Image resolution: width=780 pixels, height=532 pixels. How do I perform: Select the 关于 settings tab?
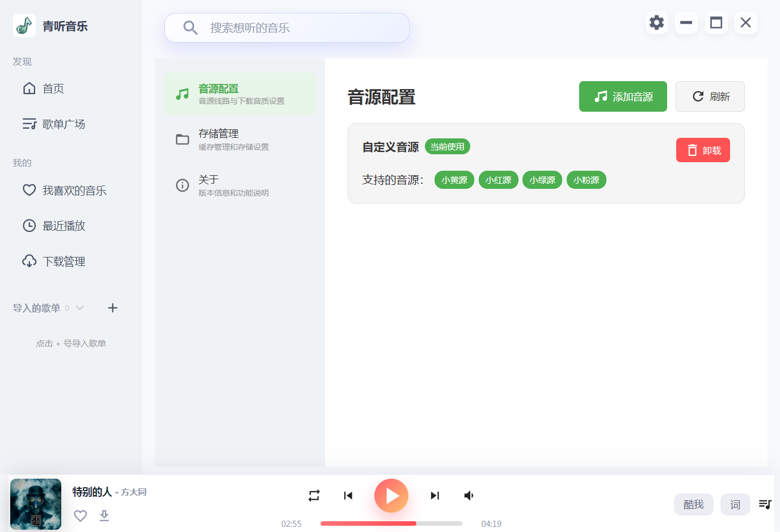(x=240, y=185)
